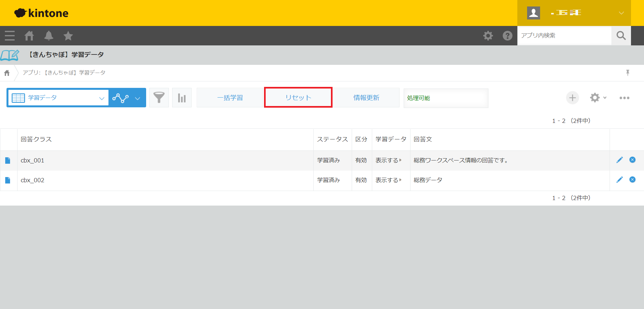The width and height of the screenshot is (644, 309).
Task: Focus the アプリ内検索 search field
Action: click(x=564, y=36)
